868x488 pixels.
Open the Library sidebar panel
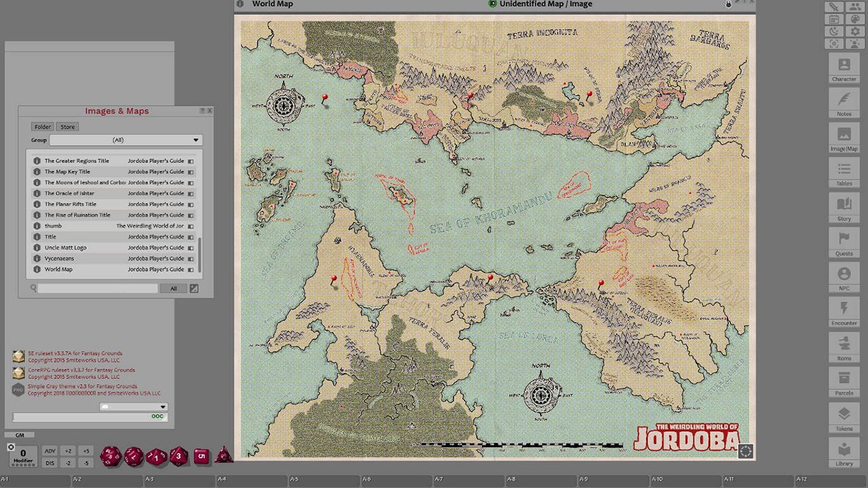tap(844, 452)
